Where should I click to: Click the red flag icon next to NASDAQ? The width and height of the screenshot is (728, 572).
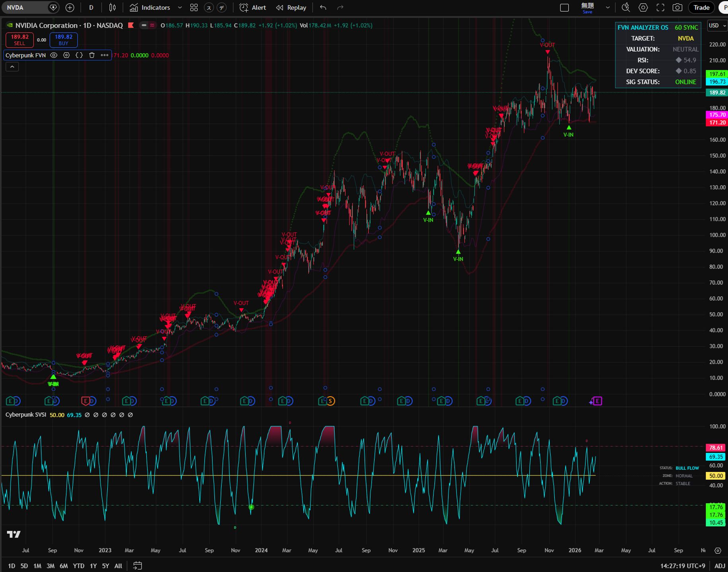pyautogui.click(x=131, y=25)
